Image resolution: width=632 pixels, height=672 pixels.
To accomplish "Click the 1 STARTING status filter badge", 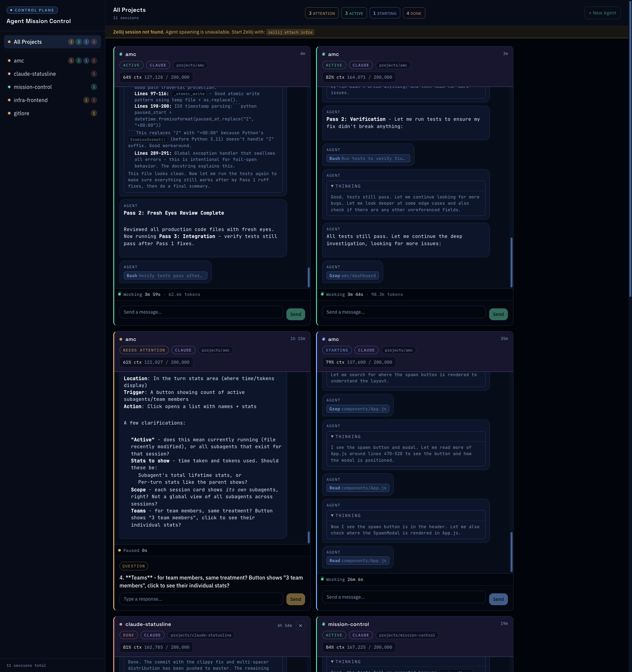I will 384,13.
